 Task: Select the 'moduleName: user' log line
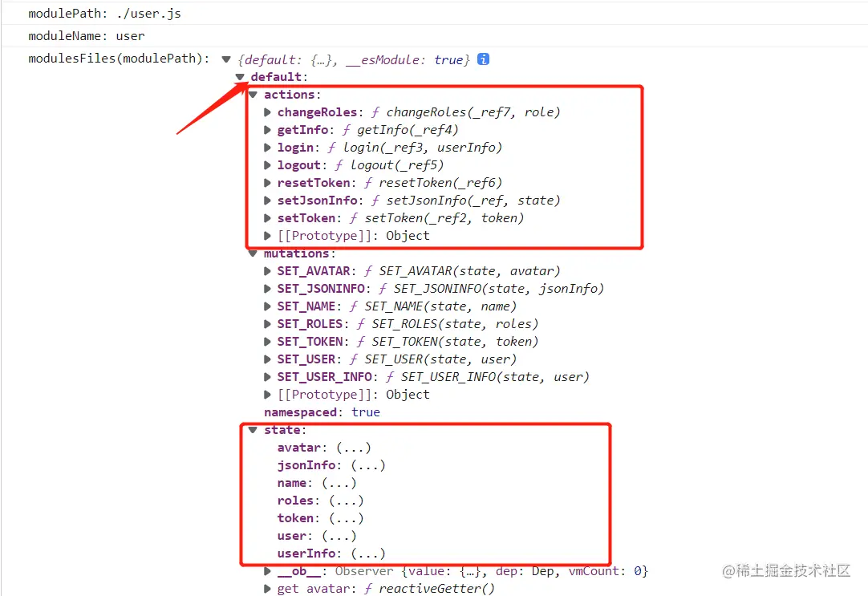(87, 36)
